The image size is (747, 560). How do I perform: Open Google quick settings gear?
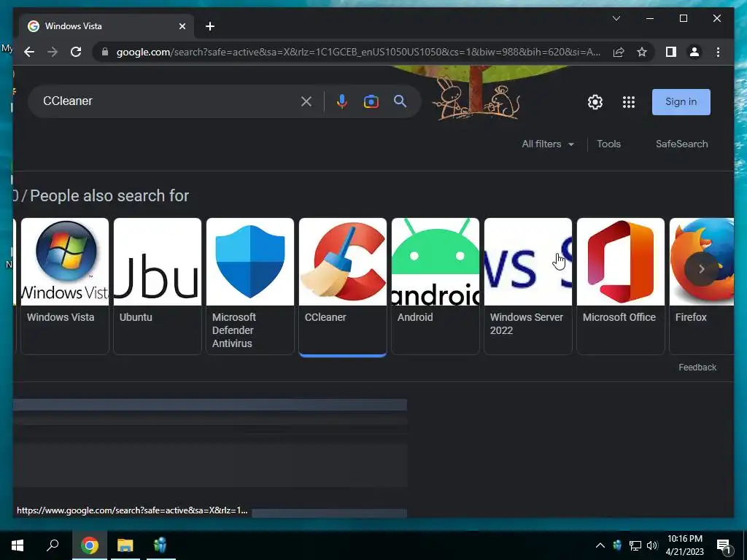(x=595, y=102)
